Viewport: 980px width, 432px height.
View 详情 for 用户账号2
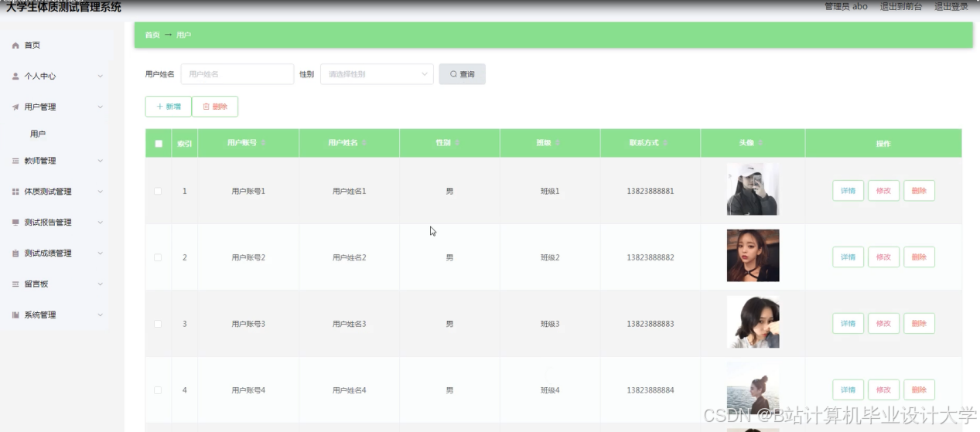coord(848,257)
